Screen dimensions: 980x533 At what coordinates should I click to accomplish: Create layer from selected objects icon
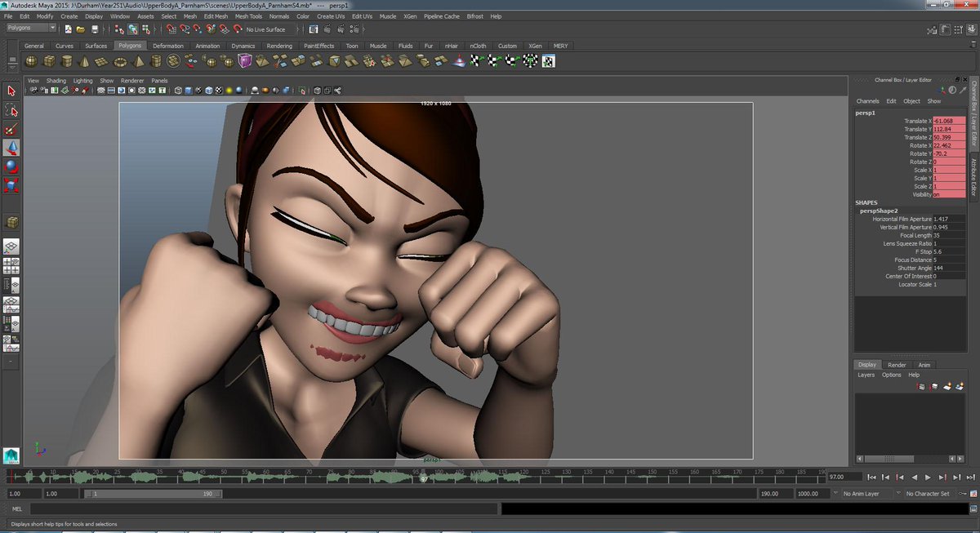point(960,386)
